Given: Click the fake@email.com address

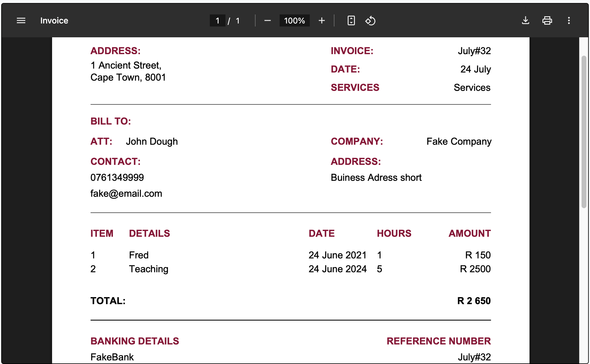Looking at the screenshot, I should click(126, 193).
